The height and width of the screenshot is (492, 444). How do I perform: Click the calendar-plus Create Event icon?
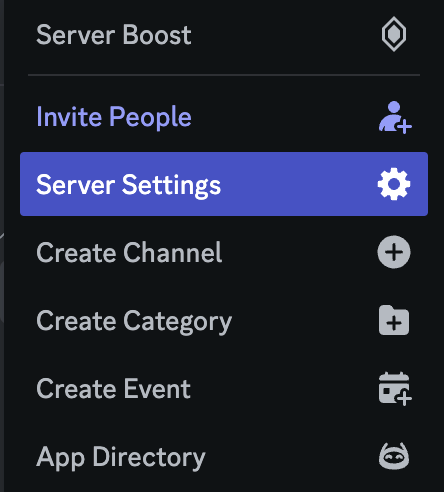(x=395, y=389)
